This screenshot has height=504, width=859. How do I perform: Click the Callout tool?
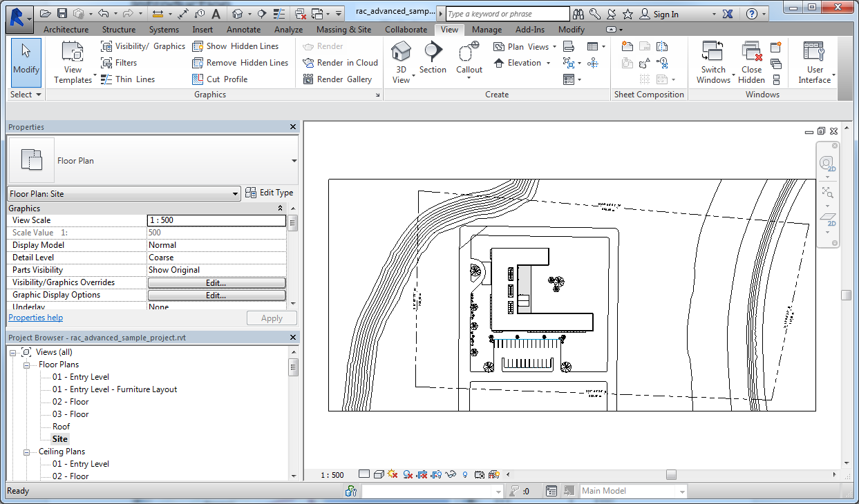pos(469,57)
